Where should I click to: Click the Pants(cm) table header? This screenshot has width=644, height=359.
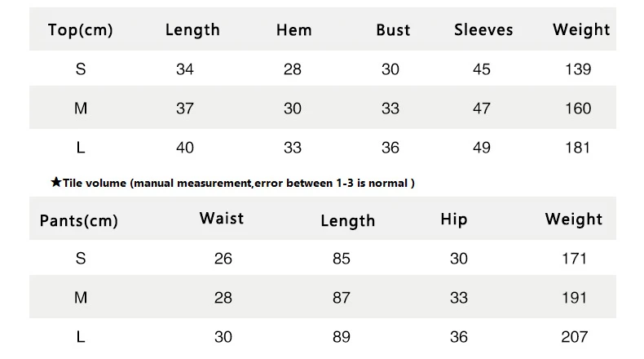pos(78,220)
